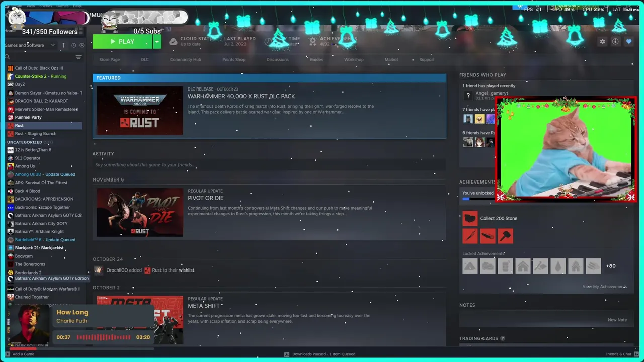Screen dimensions: 644x362
Task: Open the Points Shop tab
Action: point(233,59)
